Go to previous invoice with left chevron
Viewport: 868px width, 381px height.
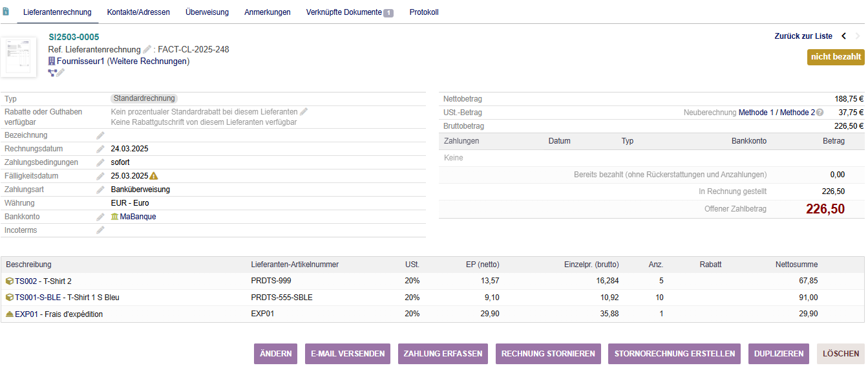click(843, 36)
